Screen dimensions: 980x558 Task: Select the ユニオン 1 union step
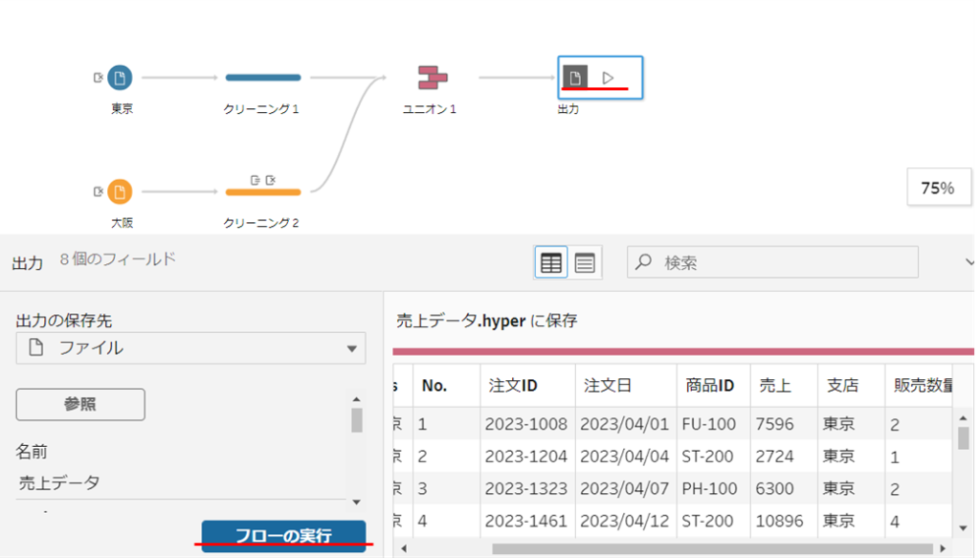(433, 78)
